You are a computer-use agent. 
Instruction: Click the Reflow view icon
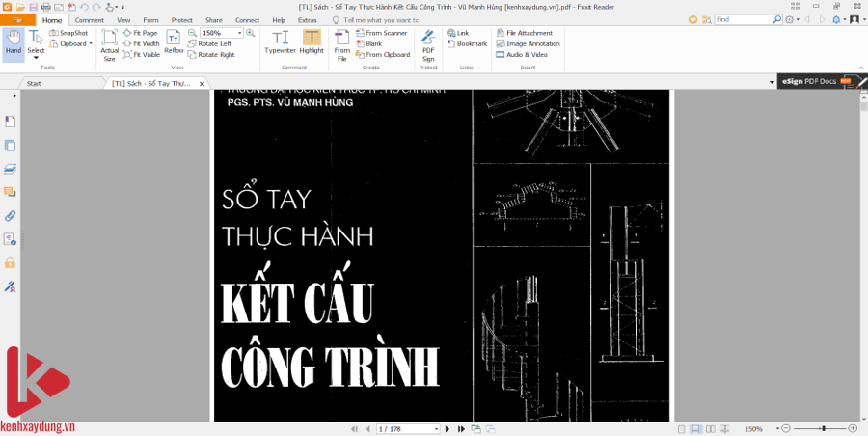pos(174,42)
